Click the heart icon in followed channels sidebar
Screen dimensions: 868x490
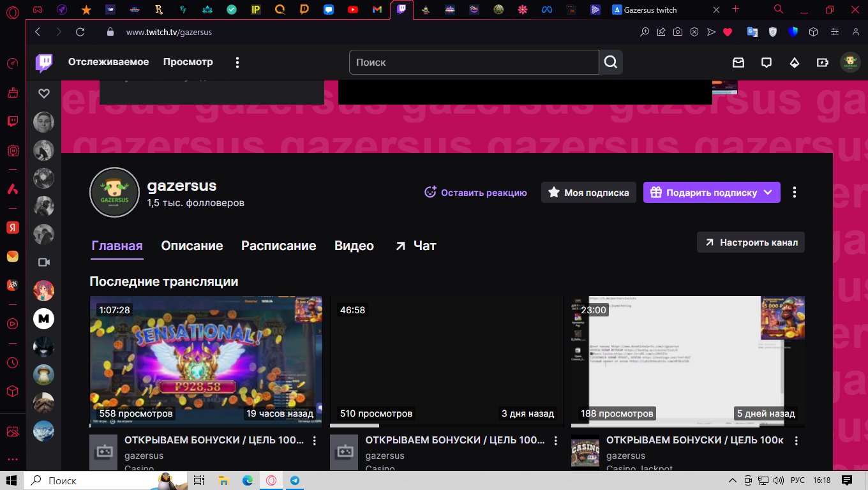click(x=44, y=94)
